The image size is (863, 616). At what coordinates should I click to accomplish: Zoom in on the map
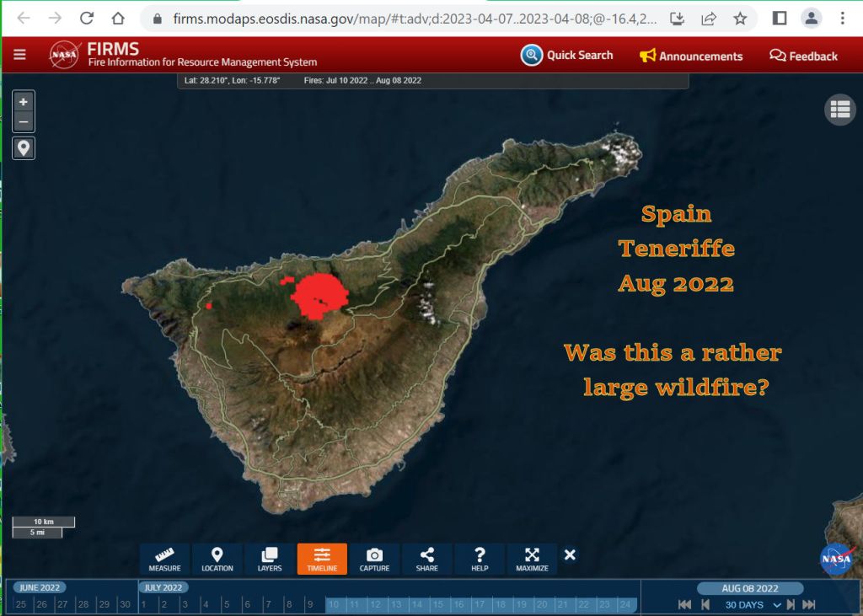click(x=24, y=102)
